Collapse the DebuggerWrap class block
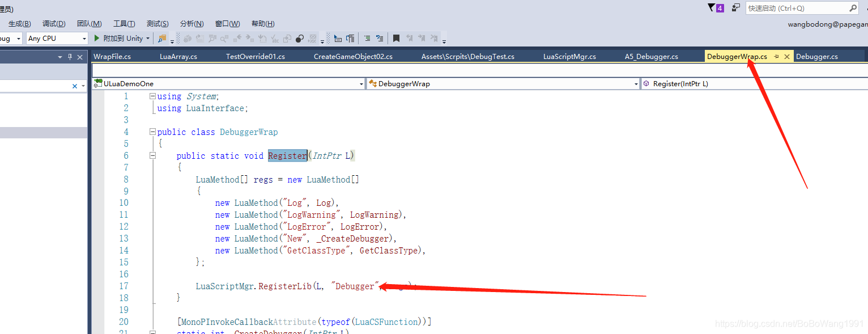 [x=152, y=132]
